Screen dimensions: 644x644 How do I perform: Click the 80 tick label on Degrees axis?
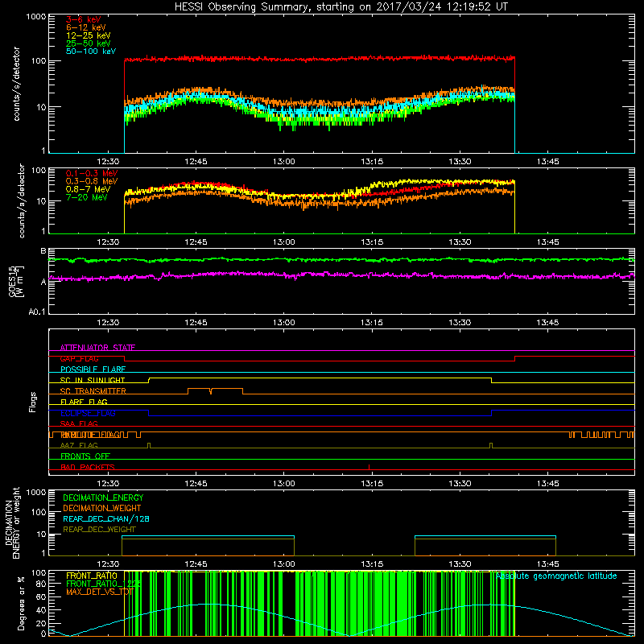click(42, 584)
